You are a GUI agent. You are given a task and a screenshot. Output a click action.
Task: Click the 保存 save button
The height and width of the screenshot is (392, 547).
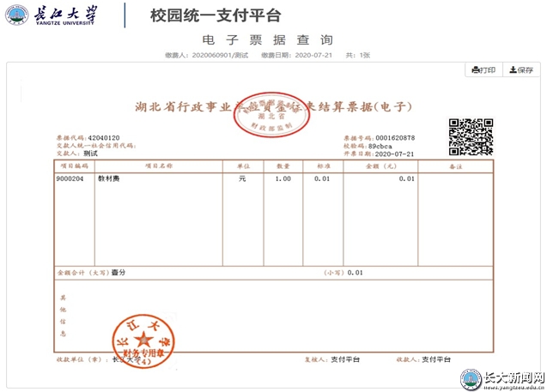tap(521, 70)
